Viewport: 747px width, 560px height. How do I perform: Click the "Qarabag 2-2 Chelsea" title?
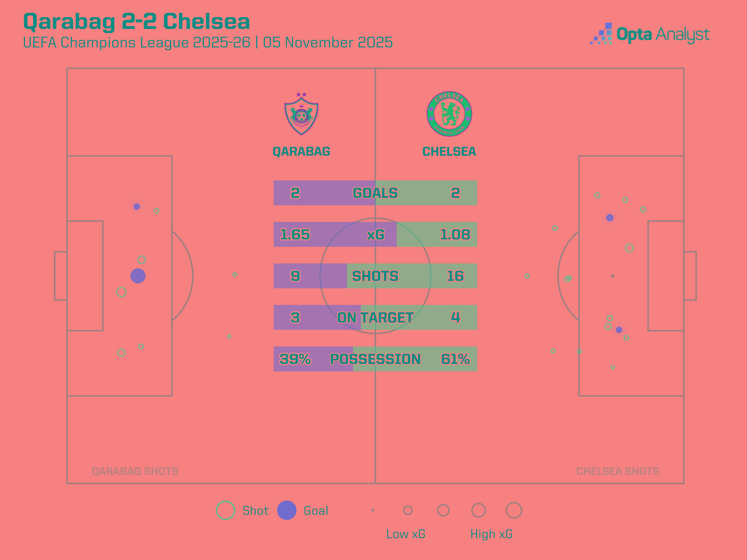pos(137,22)
